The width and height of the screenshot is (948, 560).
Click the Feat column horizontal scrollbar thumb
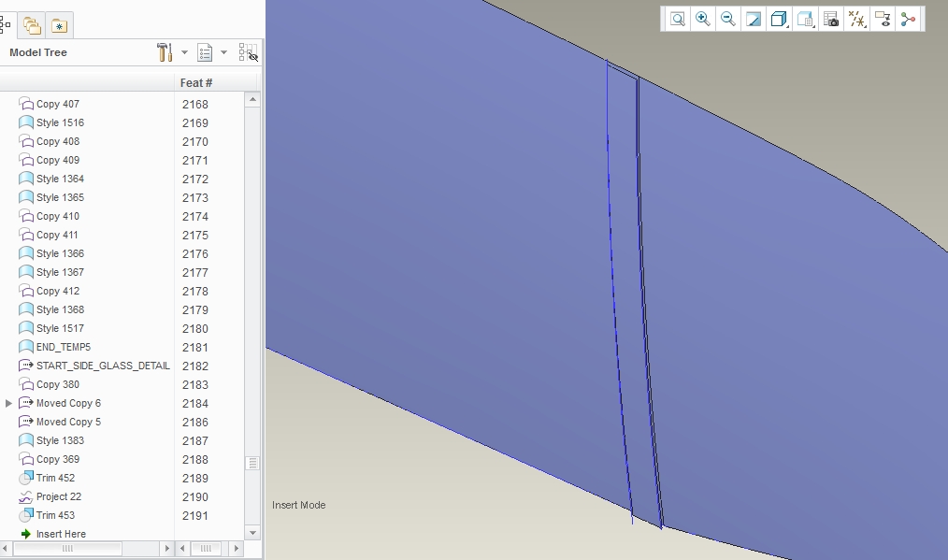pos(207,549)
